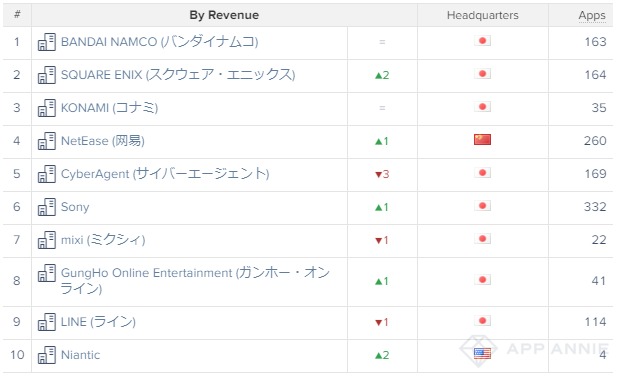Click the By Revenue column header
Screen dimensions: 618x377
pos(224,15)
